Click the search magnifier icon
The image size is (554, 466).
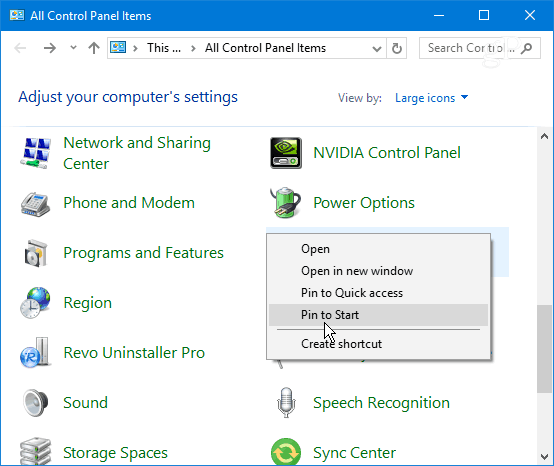[x=527, y=48]
